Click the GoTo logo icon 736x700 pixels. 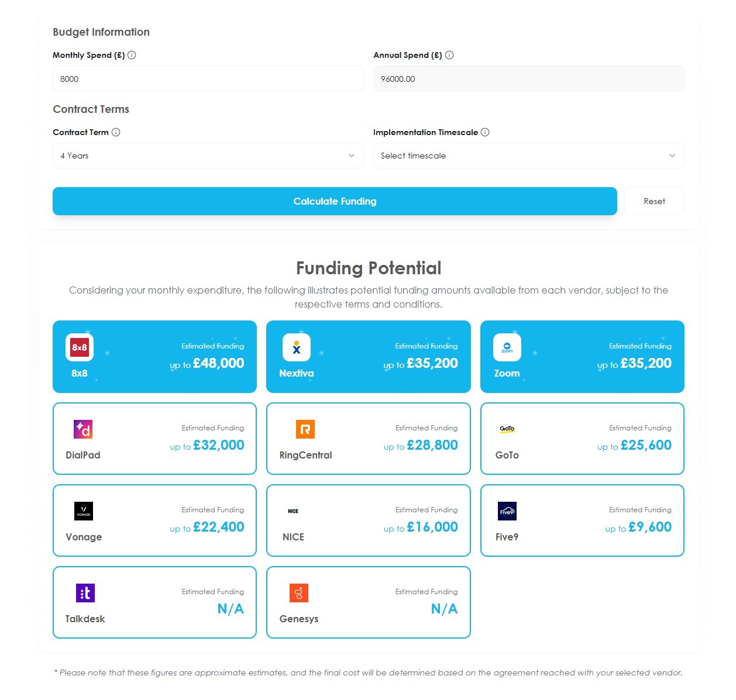[x=507, y=429]
